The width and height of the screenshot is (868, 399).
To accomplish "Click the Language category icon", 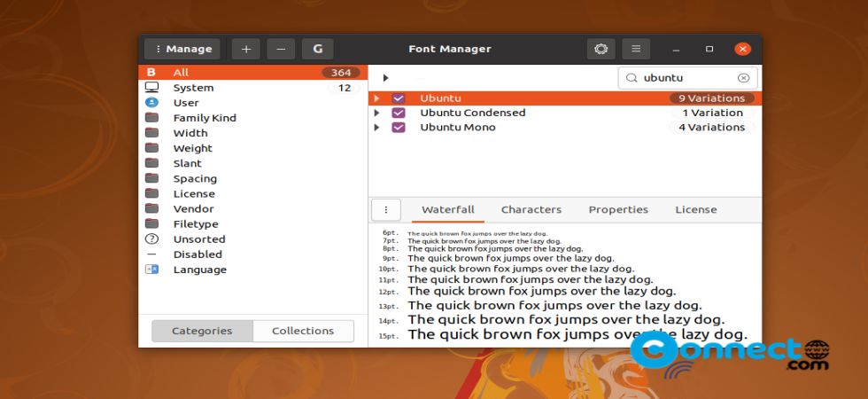I will click(151, 270).
